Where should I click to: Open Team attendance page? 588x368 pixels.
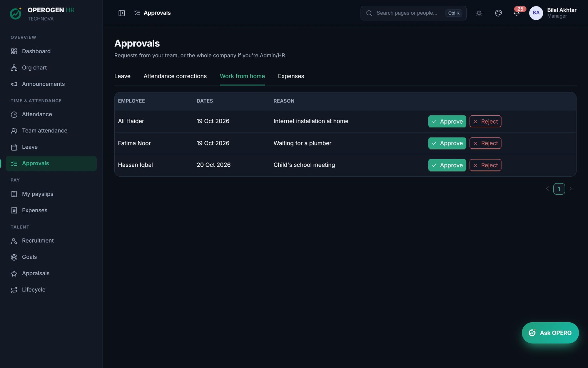[51, 130]
